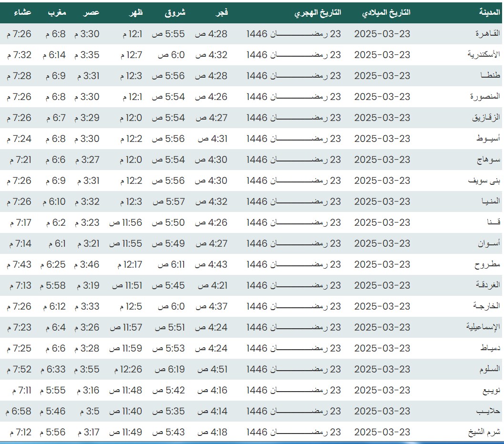Click the عشاء column header
This screenshot has width=504, height=444.
(22, 13)
